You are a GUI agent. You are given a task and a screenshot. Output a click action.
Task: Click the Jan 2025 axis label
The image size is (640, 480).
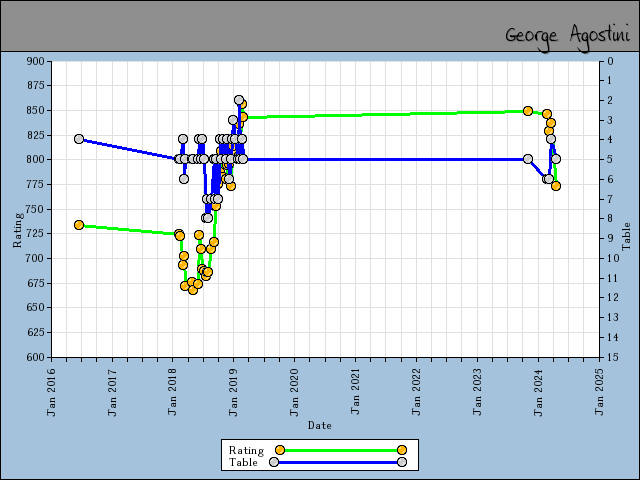click(599, 392)
